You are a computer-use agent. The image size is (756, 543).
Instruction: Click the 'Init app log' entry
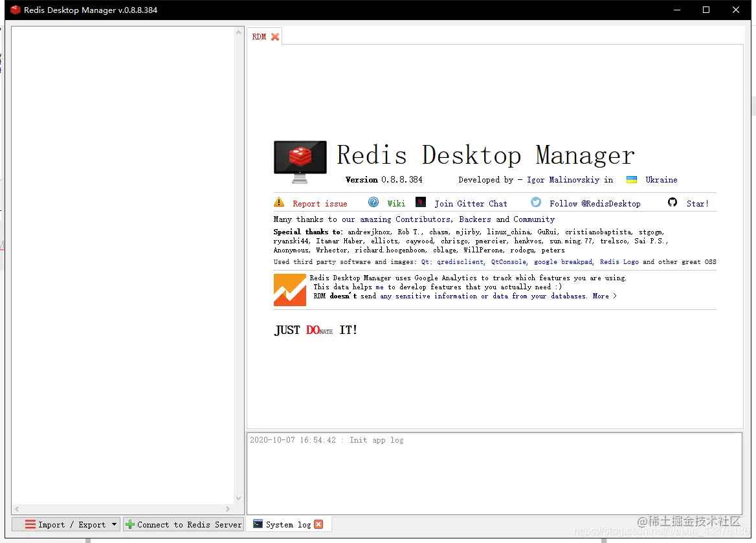point(326,440)
